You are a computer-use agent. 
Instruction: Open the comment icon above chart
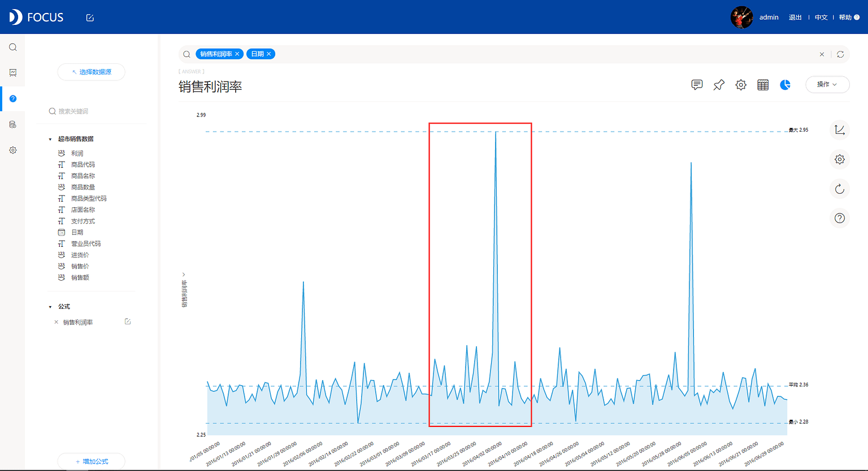697,85
